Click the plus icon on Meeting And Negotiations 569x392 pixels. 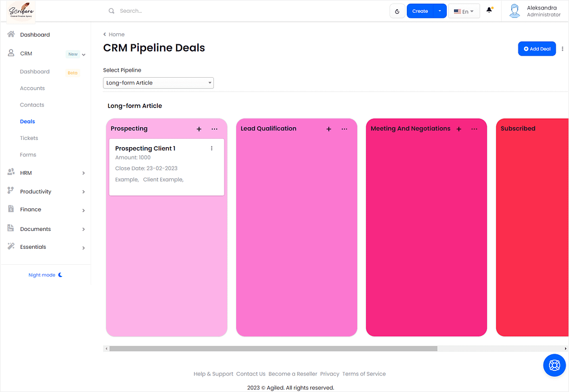(x=458, y=129)
